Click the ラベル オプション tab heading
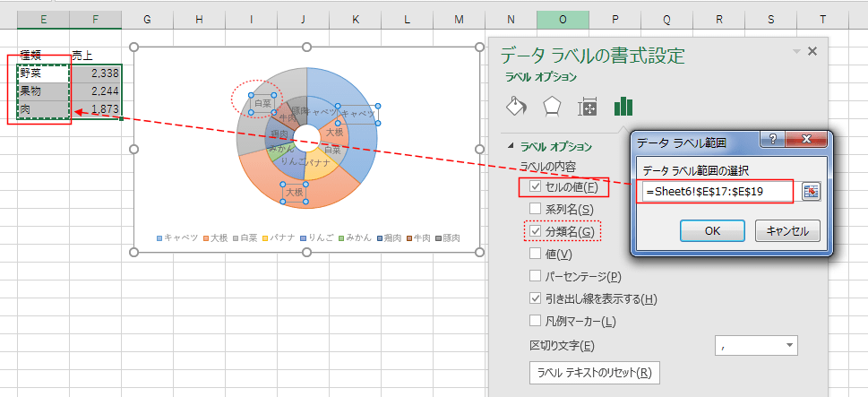The height and width of the screenshot is (397, 868). 538,78
